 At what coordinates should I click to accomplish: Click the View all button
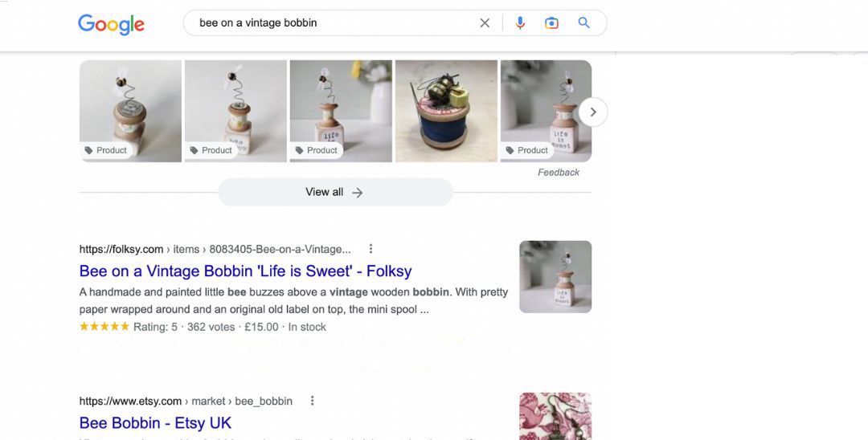pos(335,193)
